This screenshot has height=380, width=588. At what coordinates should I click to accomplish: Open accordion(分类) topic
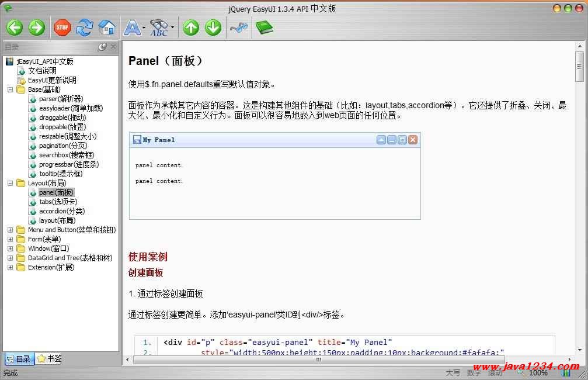[x=62, y=211]
